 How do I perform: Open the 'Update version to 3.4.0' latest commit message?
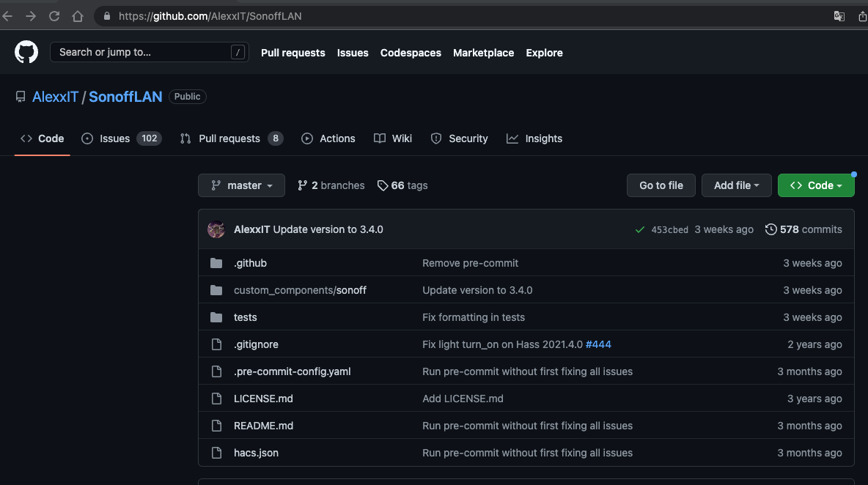click(x=328, y=229)
